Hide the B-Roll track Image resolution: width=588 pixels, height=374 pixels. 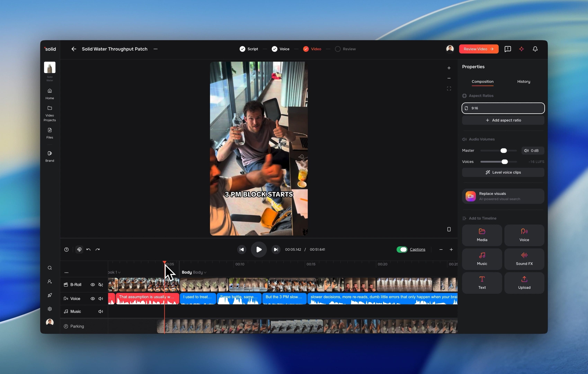coord(93,285)
